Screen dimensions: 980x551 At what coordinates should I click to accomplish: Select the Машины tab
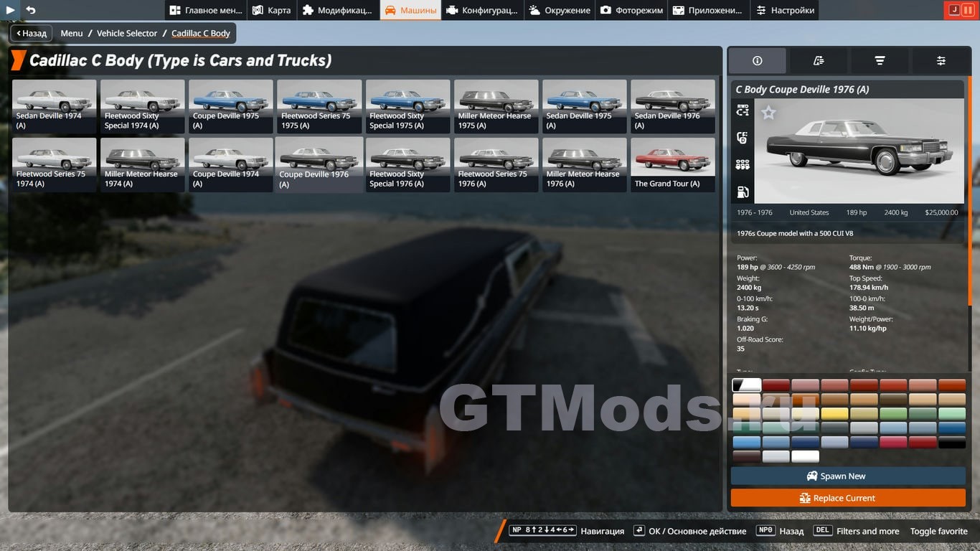coord(410,10)
